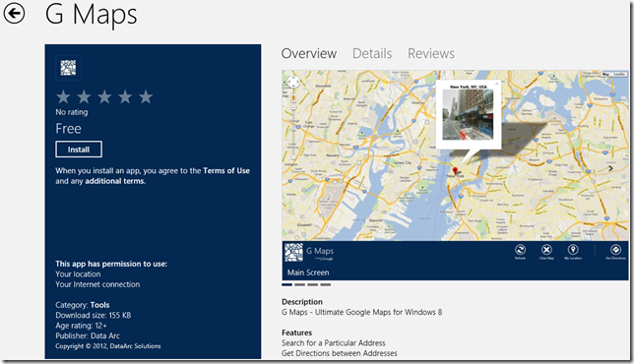The height and width of the screenshot is (364, 634).
Task: Switch to the Details tab
Action: 372,53
